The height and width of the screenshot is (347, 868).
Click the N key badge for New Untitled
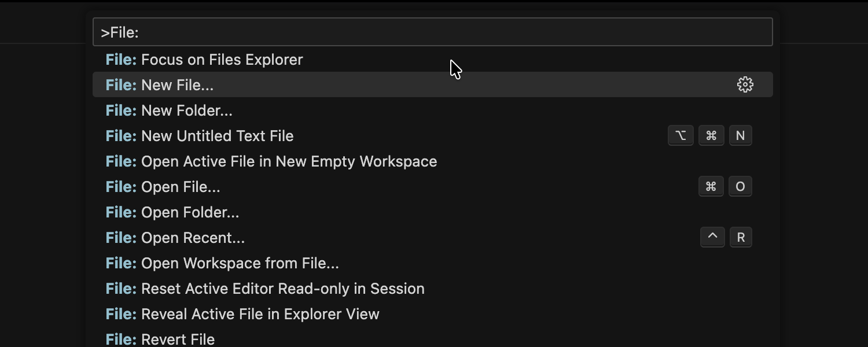coord(741,136)
